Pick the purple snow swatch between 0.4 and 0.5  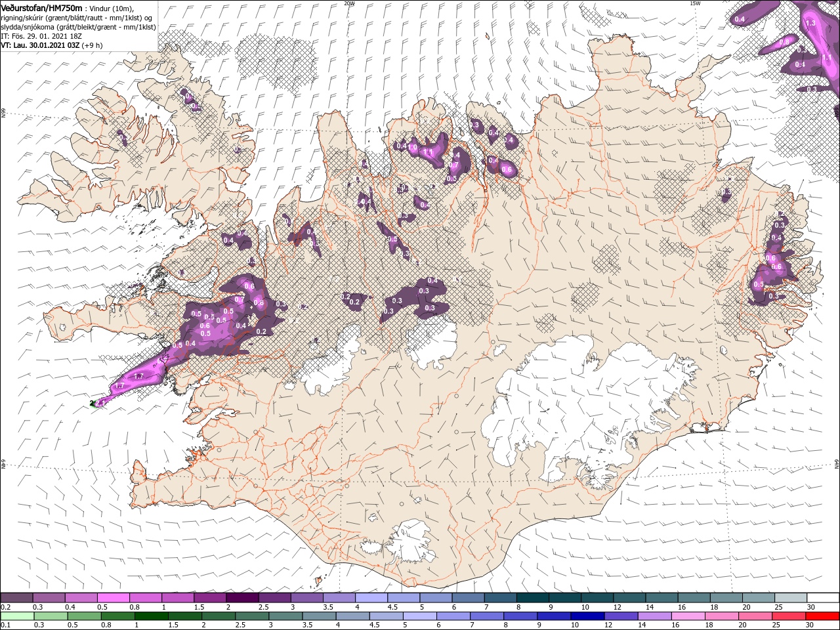click(x=81, y=598)
